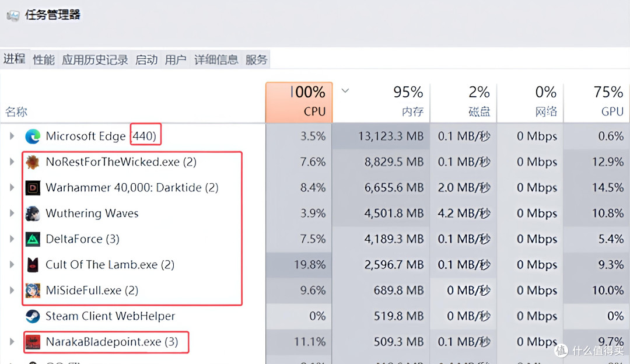Select the DeltaForce (3) row name

point(82,239)
